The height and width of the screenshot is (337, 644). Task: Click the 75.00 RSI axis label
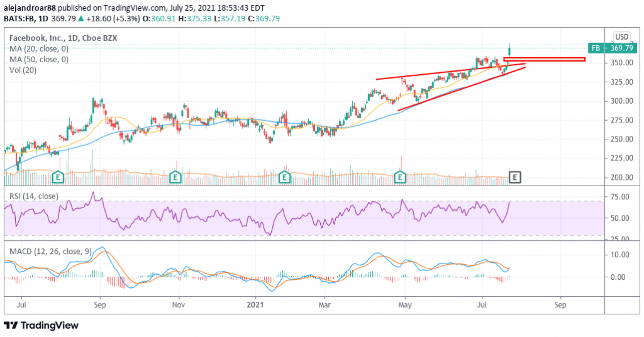(x=619, y=197)
